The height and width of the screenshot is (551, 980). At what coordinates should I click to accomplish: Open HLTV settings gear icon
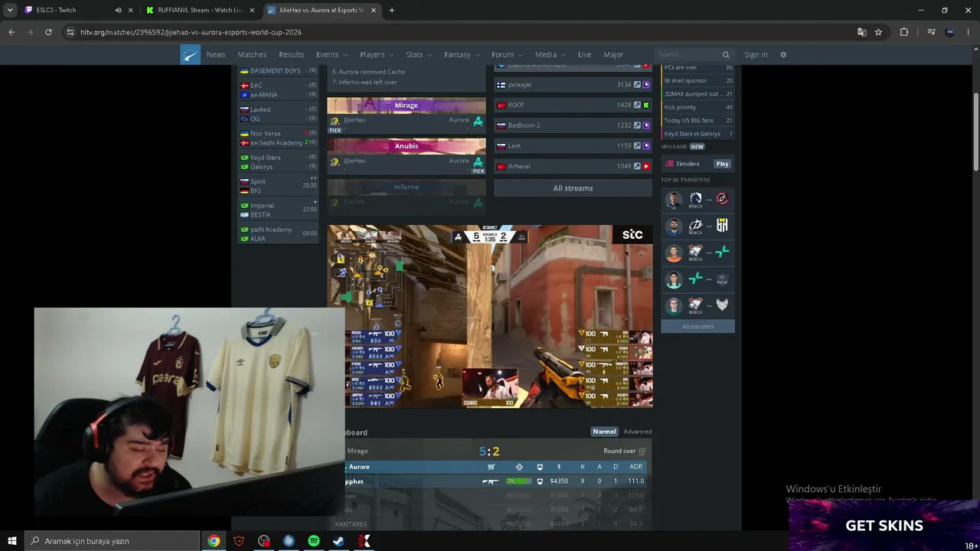783,54
